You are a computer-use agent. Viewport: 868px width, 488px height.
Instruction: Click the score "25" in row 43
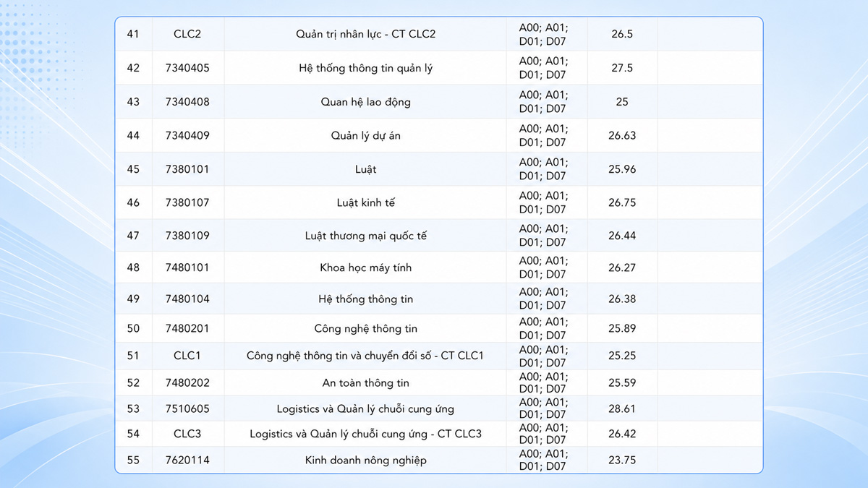coord(622,102)
